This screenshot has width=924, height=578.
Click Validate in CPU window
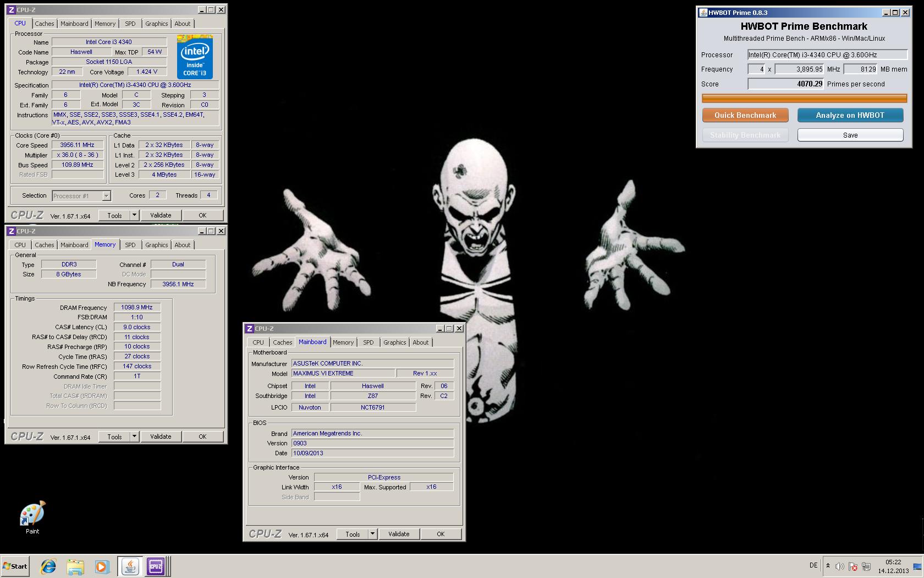[x=161, y=215]
